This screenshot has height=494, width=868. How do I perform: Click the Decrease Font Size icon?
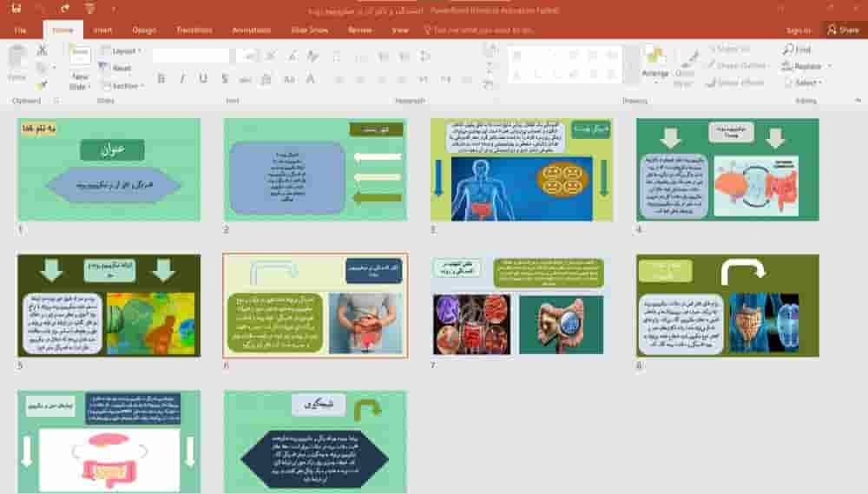(x=292, y=56)
